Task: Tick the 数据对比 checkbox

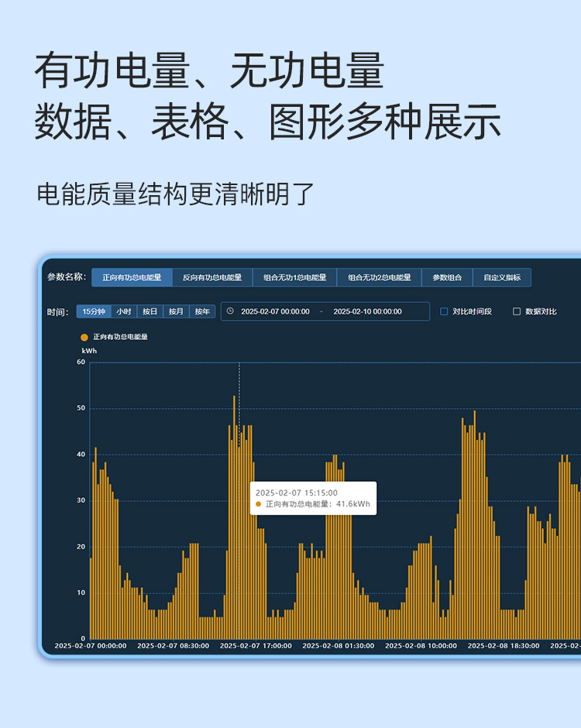Action: tap(517, 311)
